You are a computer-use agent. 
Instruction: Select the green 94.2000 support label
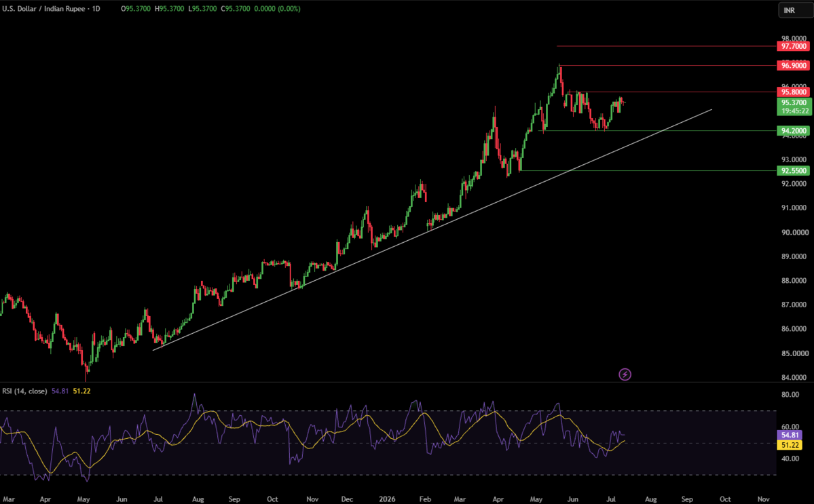793,131
